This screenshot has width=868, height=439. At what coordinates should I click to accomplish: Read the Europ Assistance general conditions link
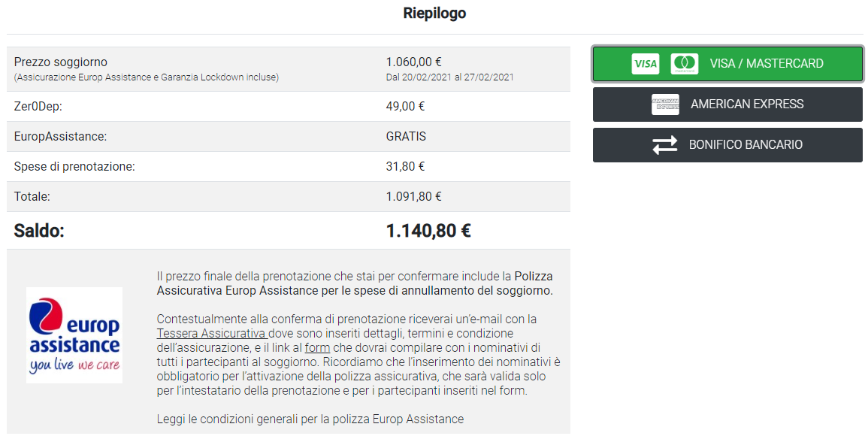(310, 419)
